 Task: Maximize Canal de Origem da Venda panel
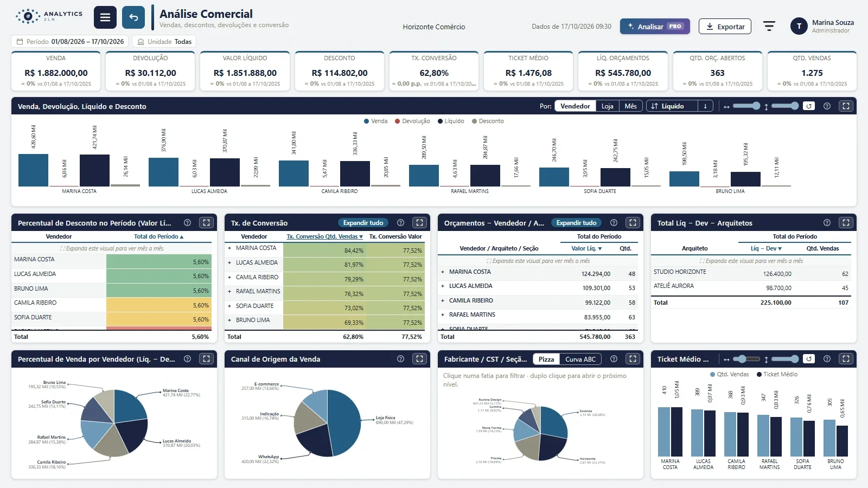coord(419,359)
